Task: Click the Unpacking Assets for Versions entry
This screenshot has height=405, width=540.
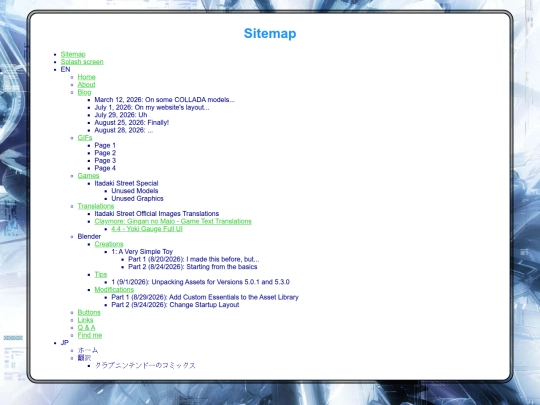Action: pos(200,282)
